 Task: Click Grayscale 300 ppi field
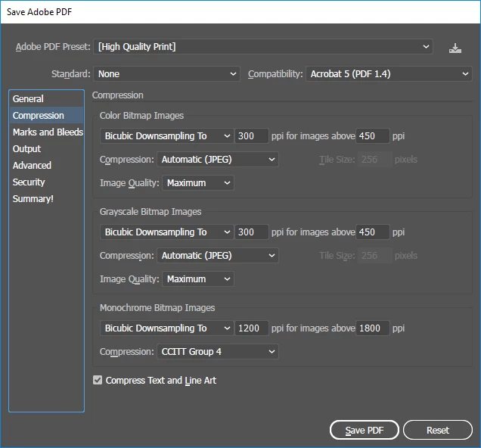point(252,232)
